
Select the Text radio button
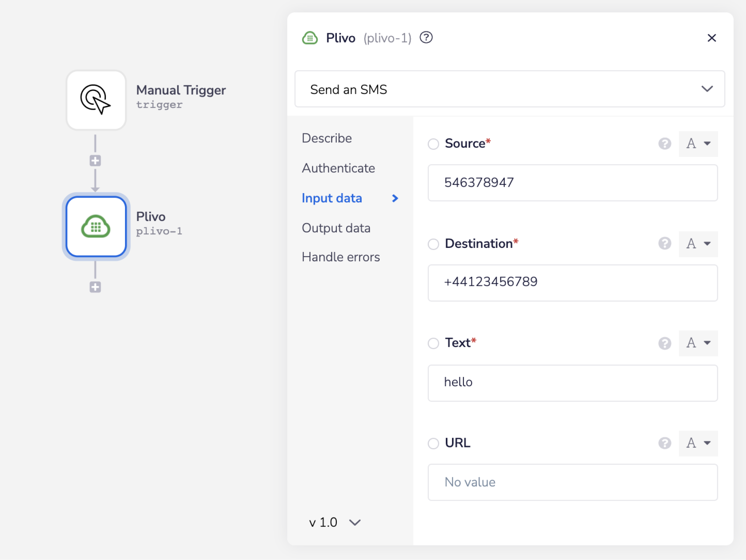(433, 343)
